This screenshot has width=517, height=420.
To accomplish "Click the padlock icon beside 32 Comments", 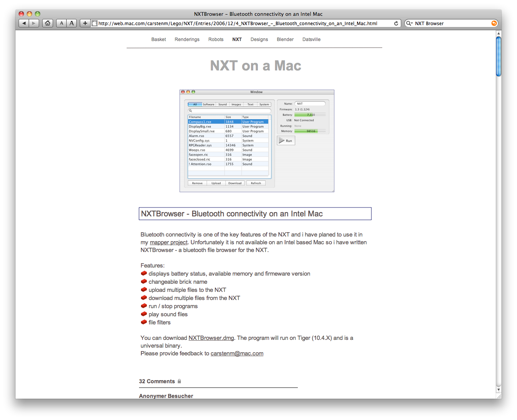I will tap(179, 381).
